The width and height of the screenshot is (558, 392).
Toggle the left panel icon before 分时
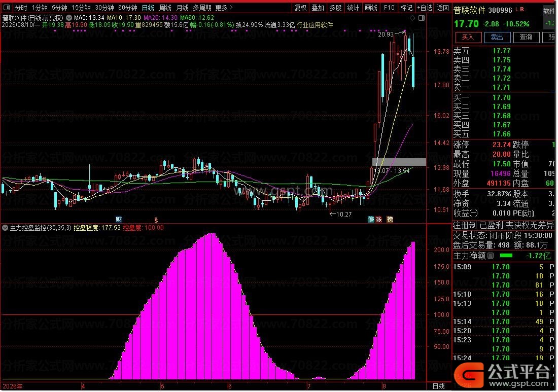(7, 8)
